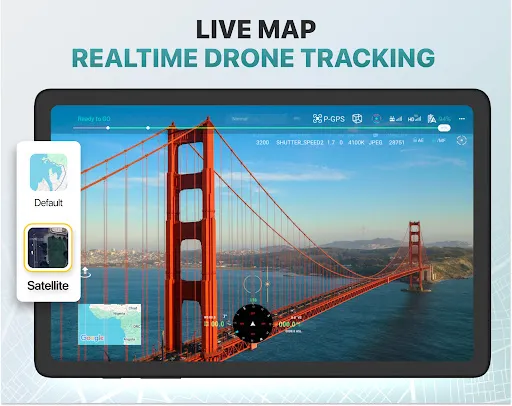Open the three-dots more settings menu
Image resolution: width=512 pixels, height=406 pixels.
coord(462,119)
